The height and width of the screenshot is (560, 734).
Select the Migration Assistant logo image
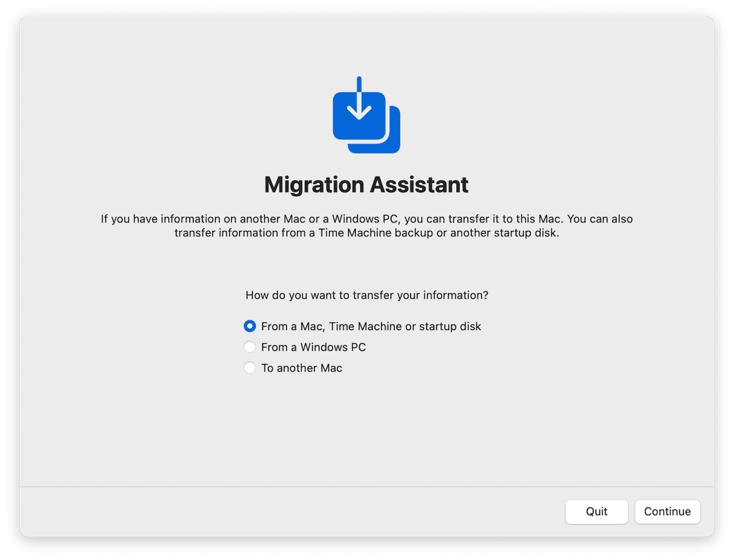click(365, 115)
